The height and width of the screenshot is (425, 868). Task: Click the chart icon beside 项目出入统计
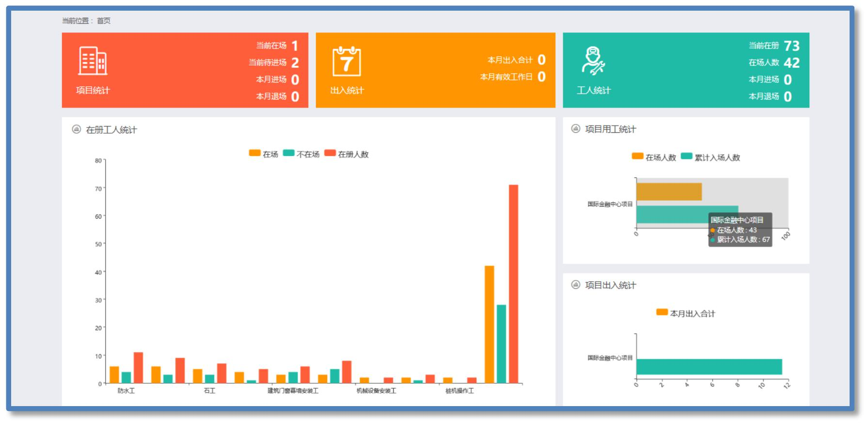click(575, 285)
